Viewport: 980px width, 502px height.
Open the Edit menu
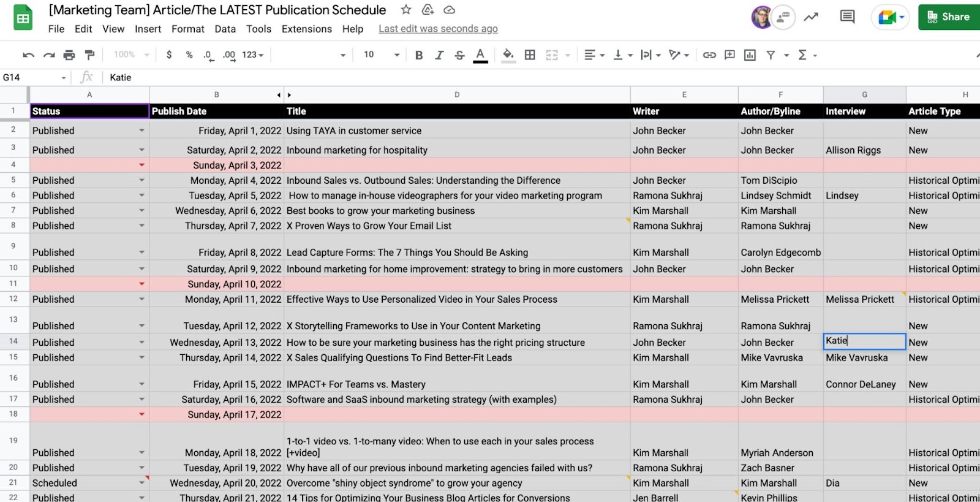tap(83, 29)
